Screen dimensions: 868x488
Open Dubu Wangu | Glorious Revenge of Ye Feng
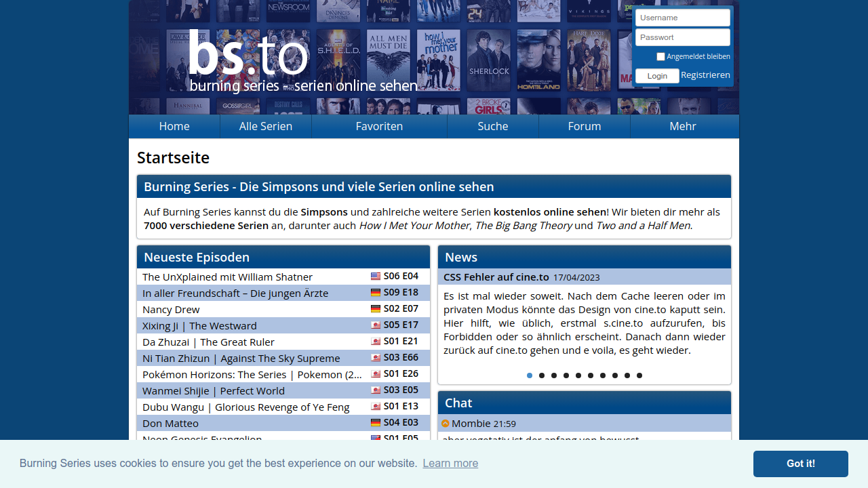click(x=245, y=407)
